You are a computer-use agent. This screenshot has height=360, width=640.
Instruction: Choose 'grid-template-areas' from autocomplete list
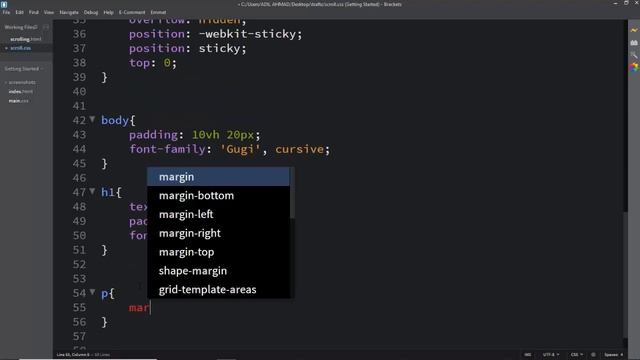tap(218, 289)
